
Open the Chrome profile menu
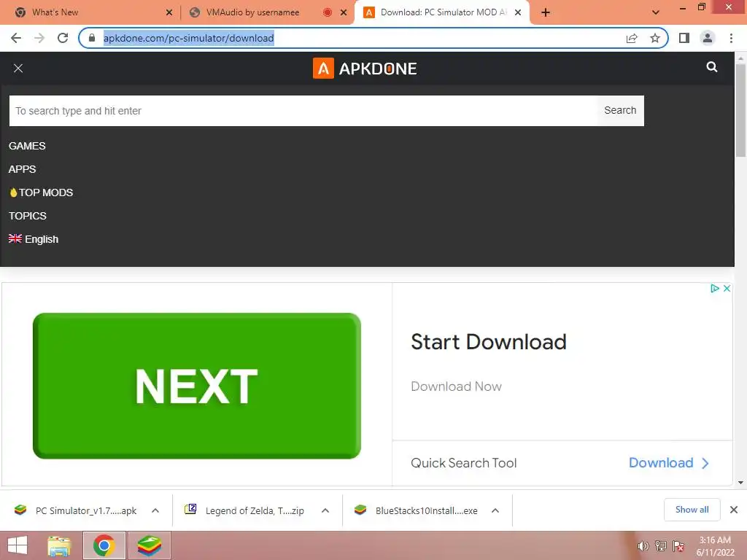click(x=708, y=38)
